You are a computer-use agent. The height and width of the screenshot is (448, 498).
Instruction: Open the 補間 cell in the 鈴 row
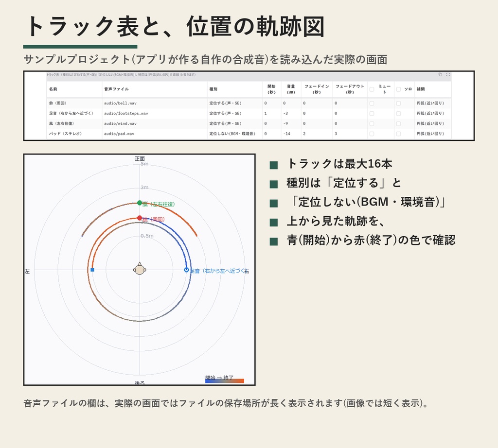point(432,103)
